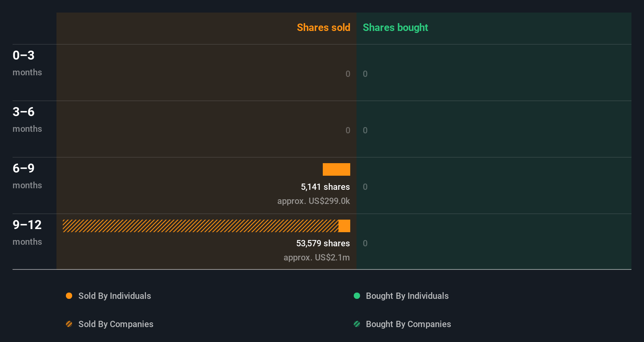Viewport: 644px width, 342px height.
Task: Click the orange Sold By Individuals legend dot
Action: click(x=69, y=296)
